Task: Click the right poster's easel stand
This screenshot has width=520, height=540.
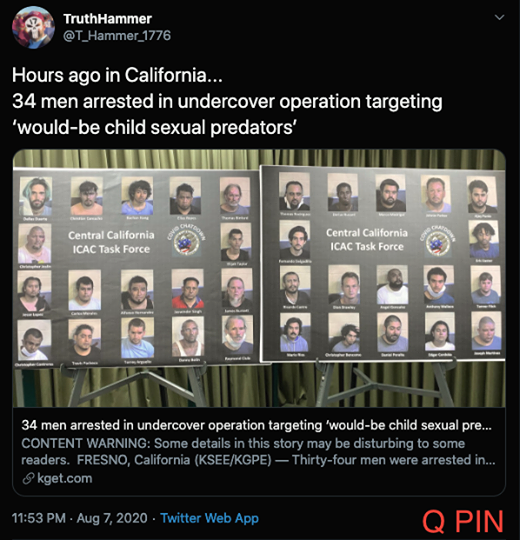Action: 386,382
